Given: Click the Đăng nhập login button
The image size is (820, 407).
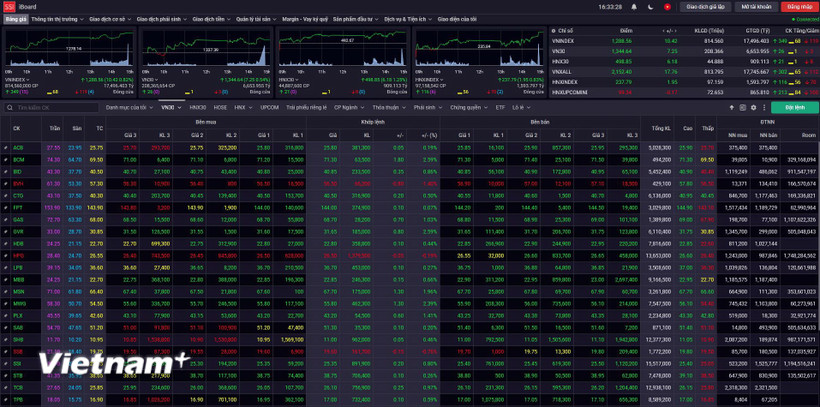Looking at the screenshot, I should [x=799, y=6].
